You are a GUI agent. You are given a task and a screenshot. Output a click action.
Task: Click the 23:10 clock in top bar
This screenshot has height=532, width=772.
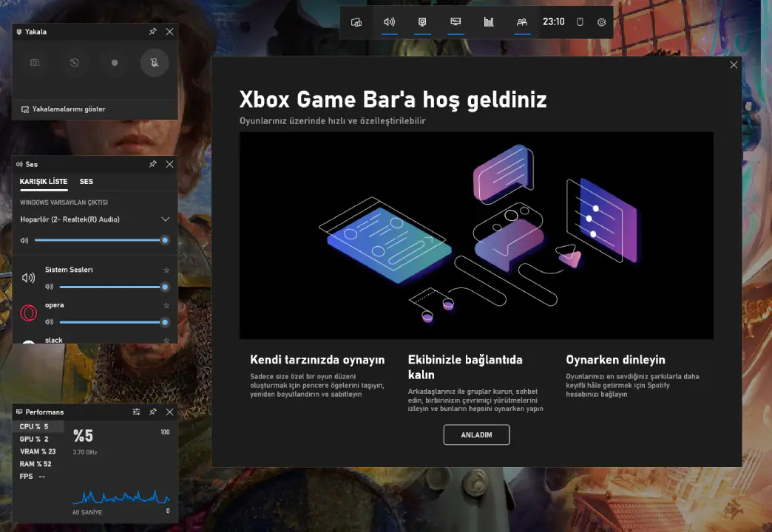point(553,22)
